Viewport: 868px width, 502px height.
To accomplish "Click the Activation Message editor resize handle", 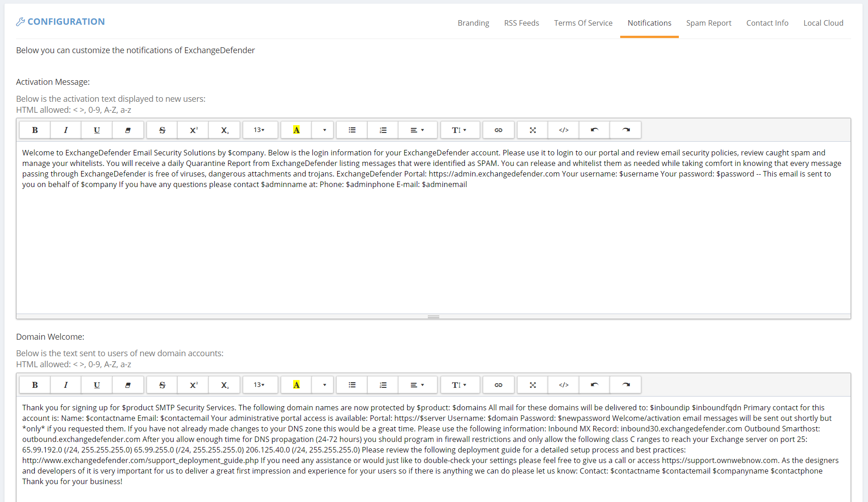I will click(x=433, y=316).
